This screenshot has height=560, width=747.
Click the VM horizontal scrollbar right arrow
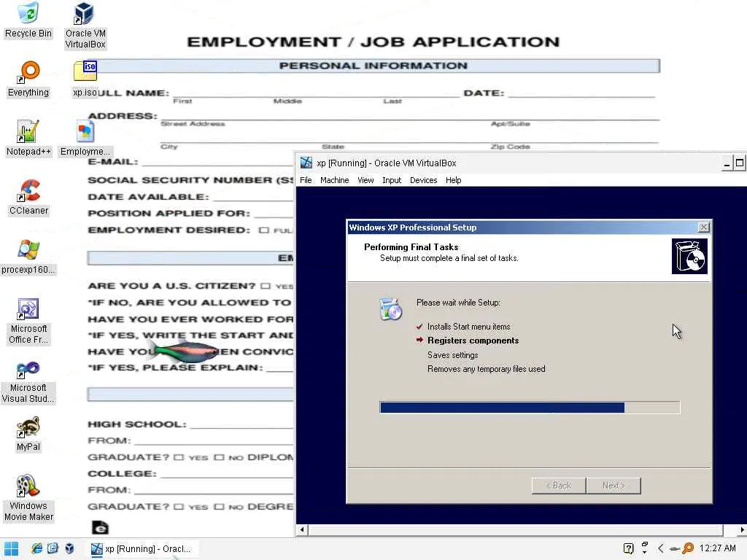pyautogui.click(x=742, y=529)
